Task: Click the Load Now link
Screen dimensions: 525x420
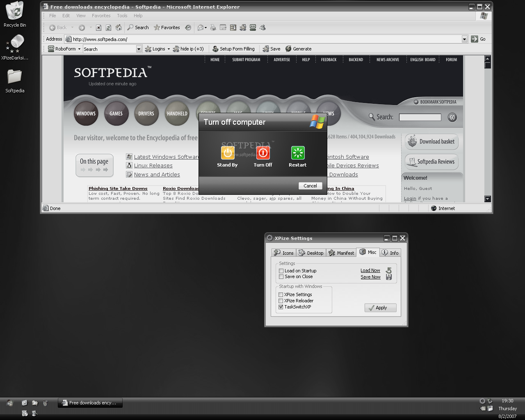Action: [x=370, y=270]
